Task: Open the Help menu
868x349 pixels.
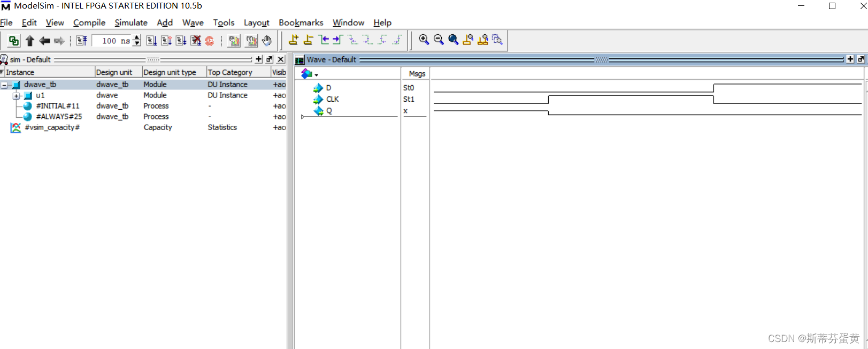Action: [382, 22]
